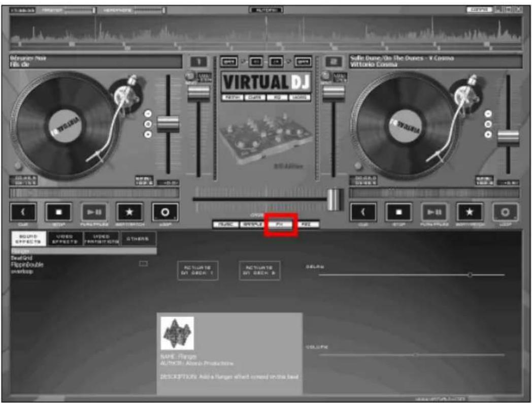The height and width of the screenshot is (403, 532).
Task: Enable Loop on the right deck
Action: coord(506,212)
